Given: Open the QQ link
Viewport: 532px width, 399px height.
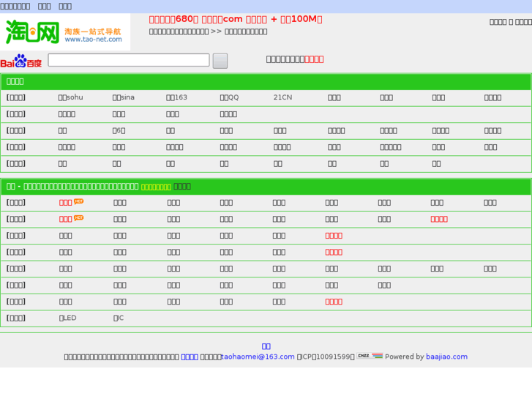Looking at the screenshot, I should (x=229, y=97).
